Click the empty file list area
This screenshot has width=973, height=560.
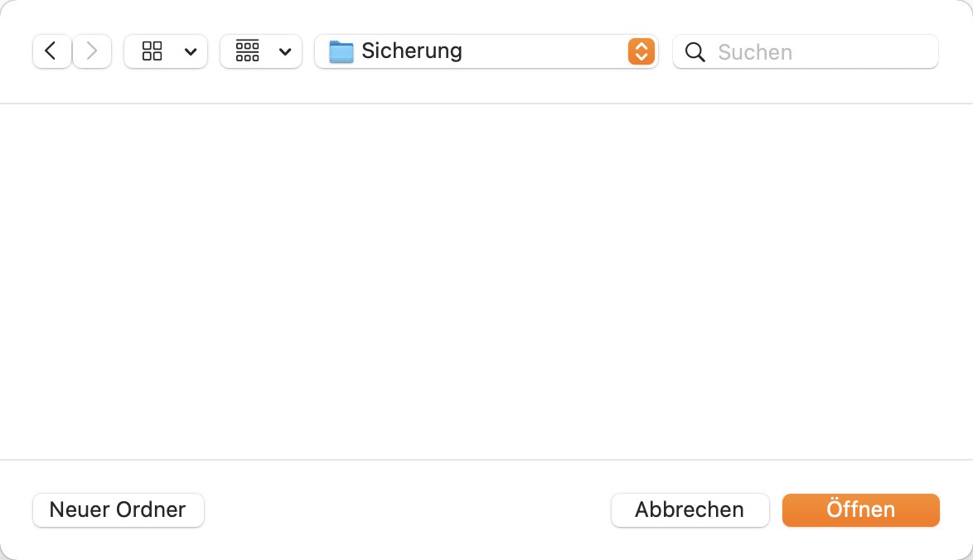click(x=486, y=282)
